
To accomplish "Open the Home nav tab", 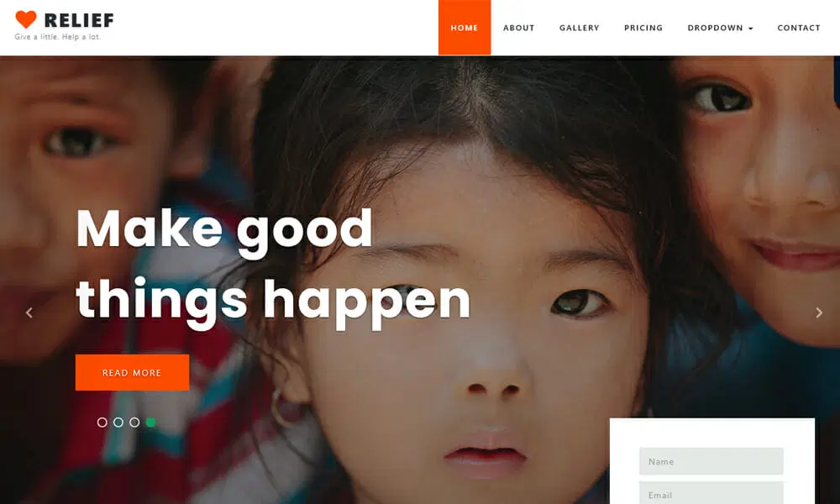I will [x=465, y=28].
